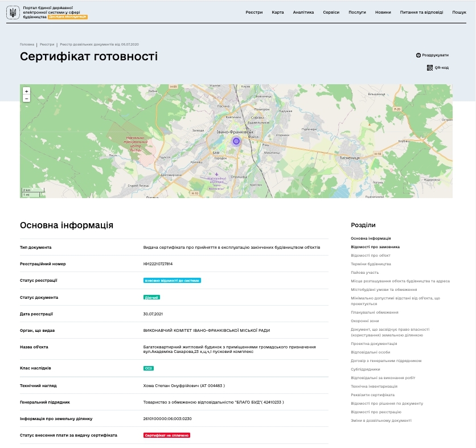Open the Аналітика navigation item

(303, 12)
